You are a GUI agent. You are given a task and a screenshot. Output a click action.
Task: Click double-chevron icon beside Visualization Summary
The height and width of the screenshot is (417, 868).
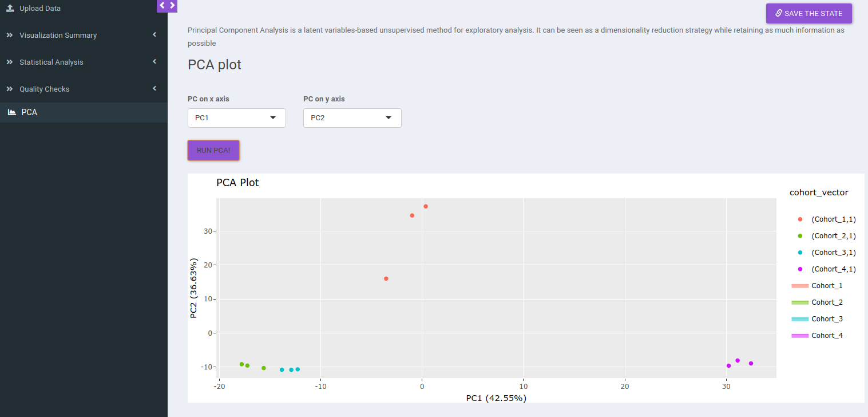coord(10,35)
